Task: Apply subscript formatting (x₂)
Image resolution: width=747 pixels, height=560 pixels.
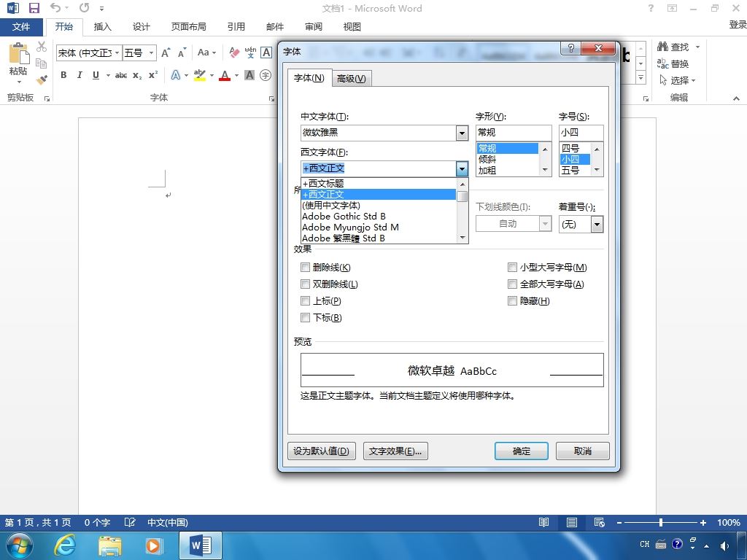Action: pyautogui.click(x=137, y=75)
